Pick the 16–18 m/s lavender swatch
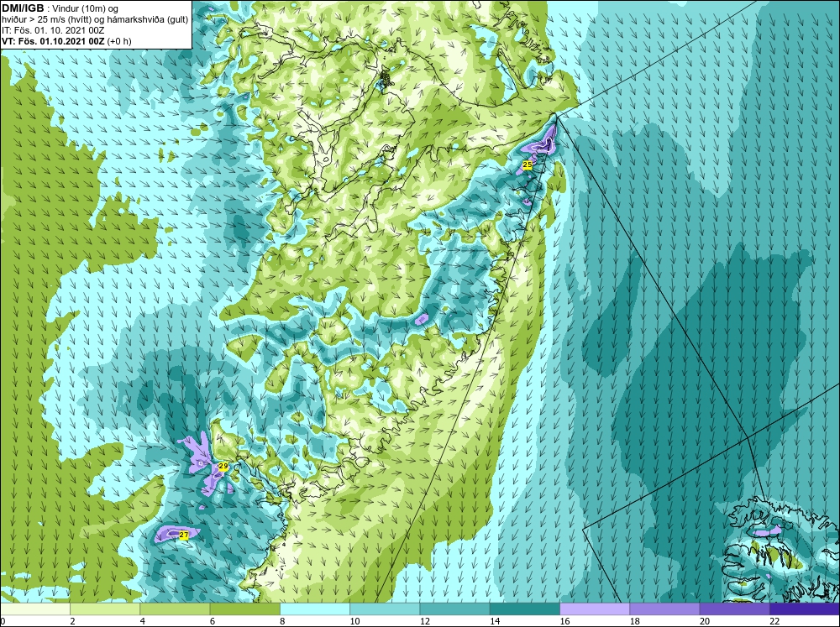The height and width of the screenshot is (627, 840). (595, 609)
